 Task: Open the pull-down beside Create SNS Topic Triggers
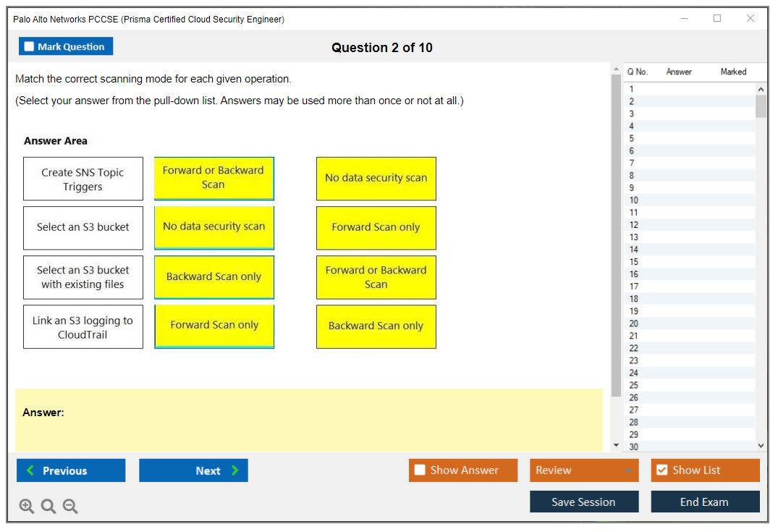[x=213, y=178]
